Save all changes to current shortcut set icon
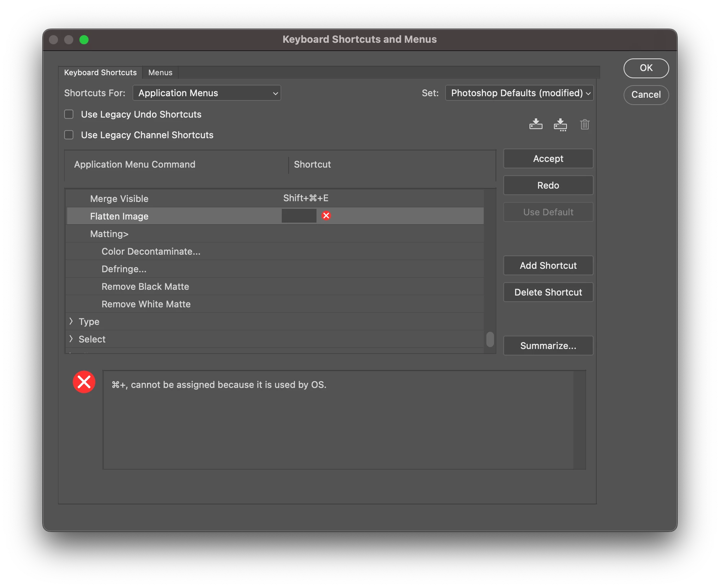Image resolution: width=720 pixels, height=588 pixels. click(536, 124)
